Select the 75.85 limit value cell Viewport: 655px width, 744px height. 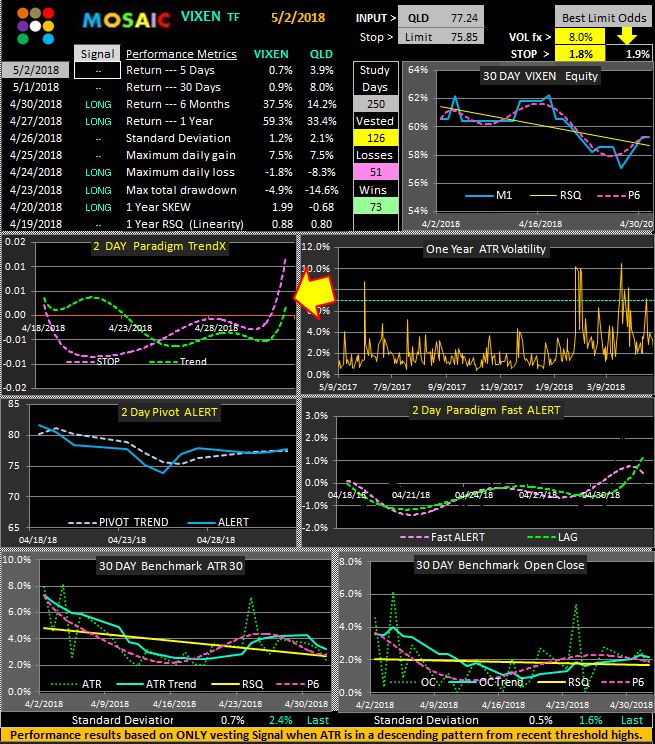pos(464,37)
